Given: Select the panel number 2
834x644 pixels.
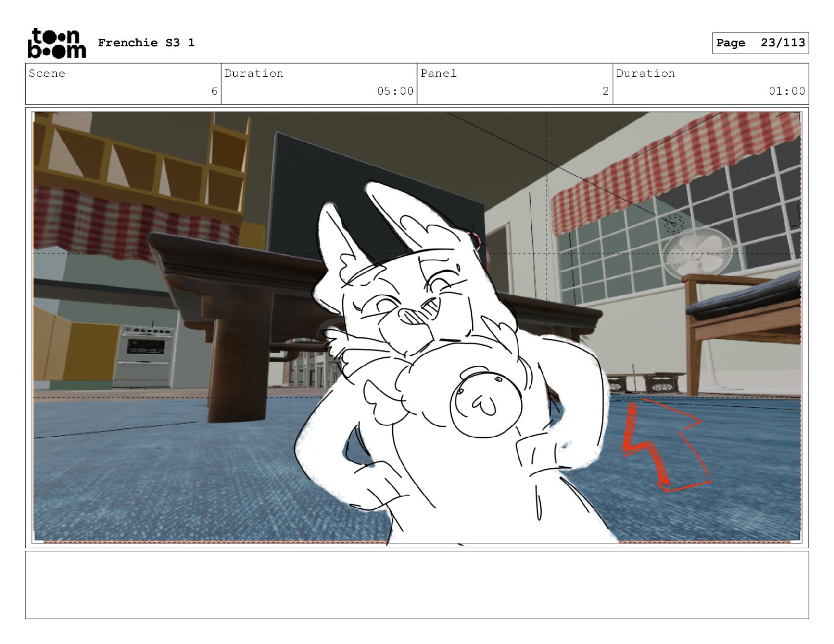Looking at the screenshot, I should 605,91.
